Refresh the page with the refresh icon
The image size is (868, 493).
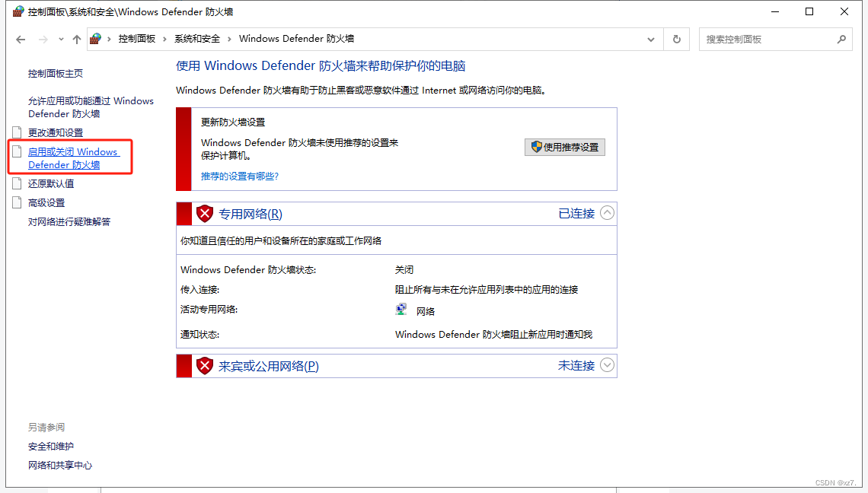[x=676, y=40]
